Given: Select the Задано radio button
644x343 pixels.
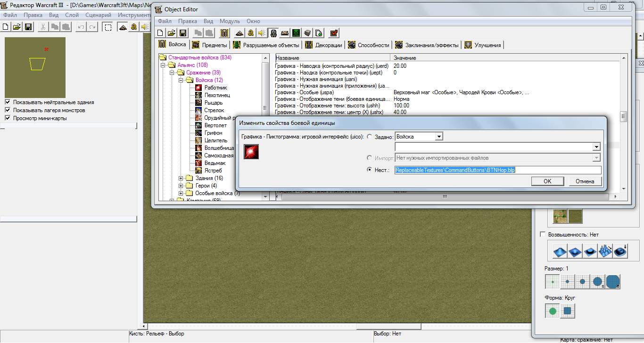Looking at the screenshot, I should (x=369, y=137).
